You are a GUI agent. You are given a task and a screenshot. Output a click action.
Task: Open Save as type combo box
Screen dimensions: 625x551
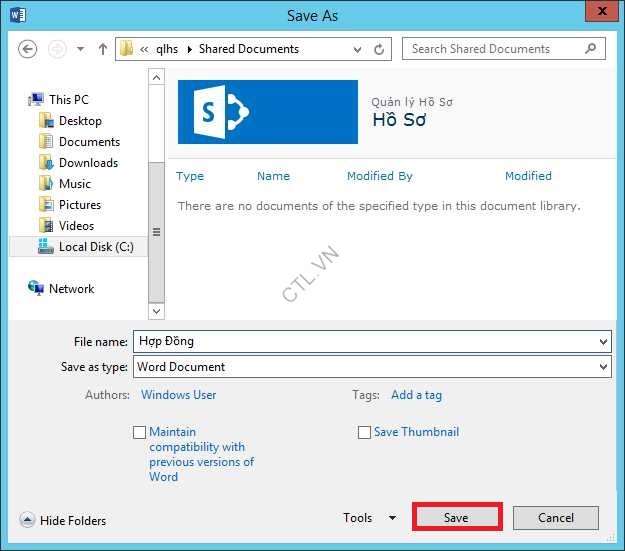pyautogui.click(x=372, y=367)
